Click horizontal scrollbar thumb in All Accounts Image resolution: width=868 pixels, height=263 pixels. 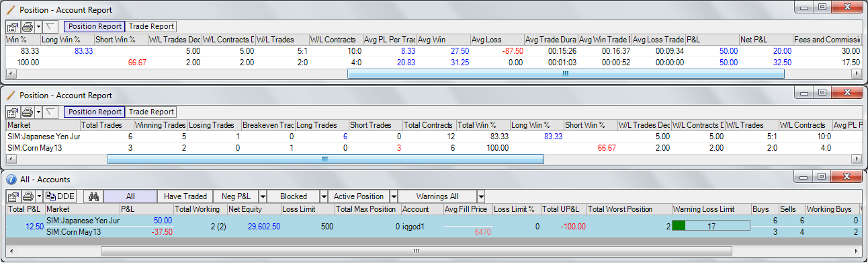pos(416,251)
